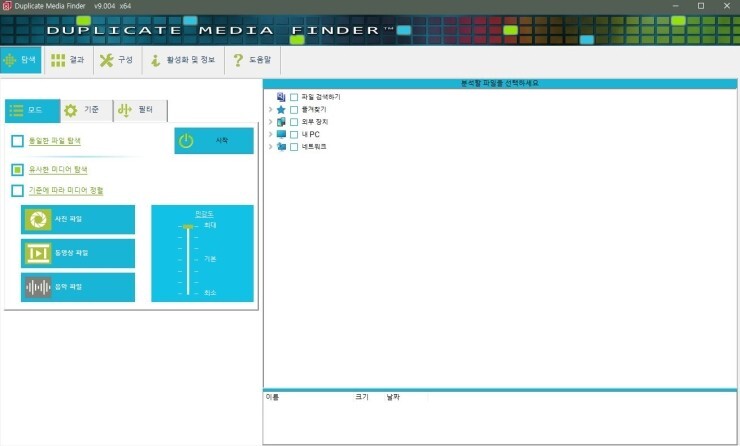740x446 pixels.
Task: Tick the 즐겨찾기 checkbox
Action: (x=294, y=109)
